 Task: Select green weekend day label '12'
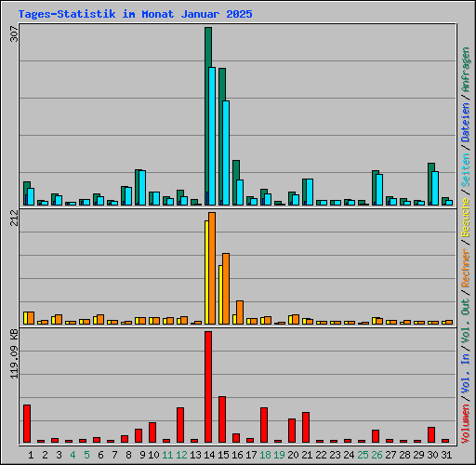point(181,455)
